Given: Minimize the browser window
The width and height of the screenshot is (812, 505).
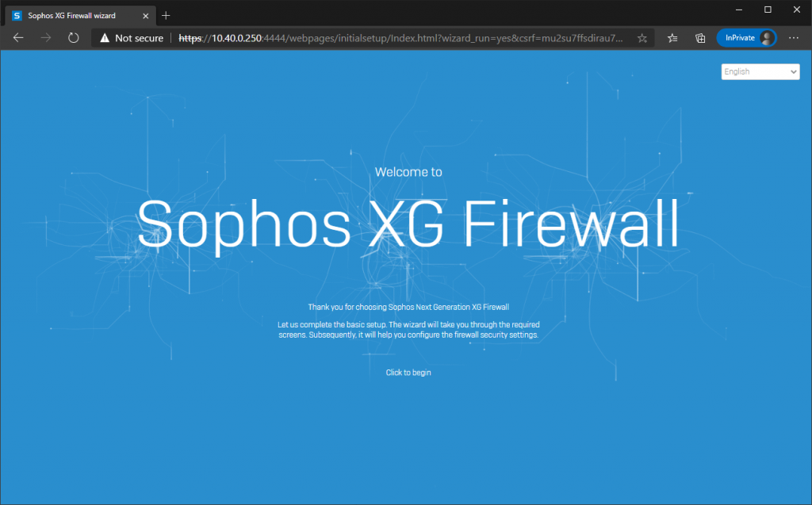Looking at the screenshot, I should [x=739, y=10].
